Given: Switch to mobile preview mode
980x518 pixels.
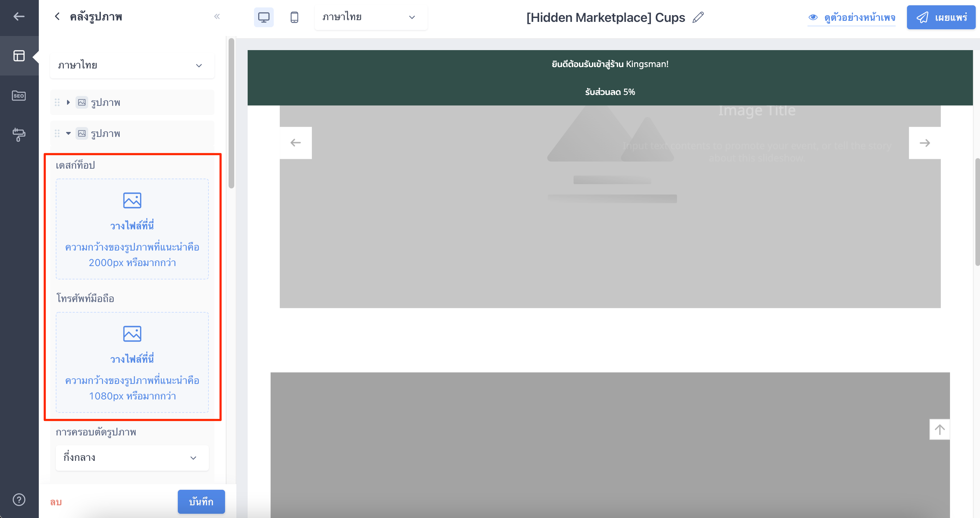Looking at the screenshot, I should pos(294,17).
